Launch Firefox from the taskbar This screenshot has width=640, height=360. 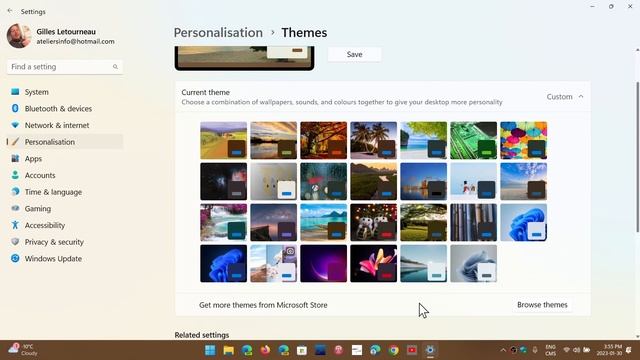265,350
